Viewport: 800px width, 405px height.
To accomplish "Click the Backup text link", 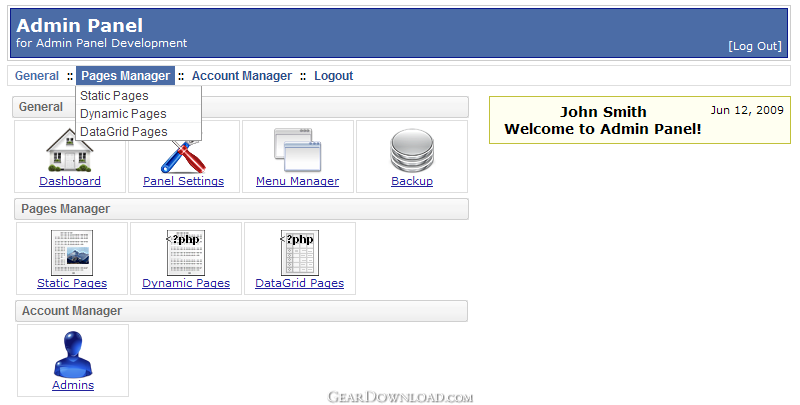I will pyautogui.click(x=412, y=181).
